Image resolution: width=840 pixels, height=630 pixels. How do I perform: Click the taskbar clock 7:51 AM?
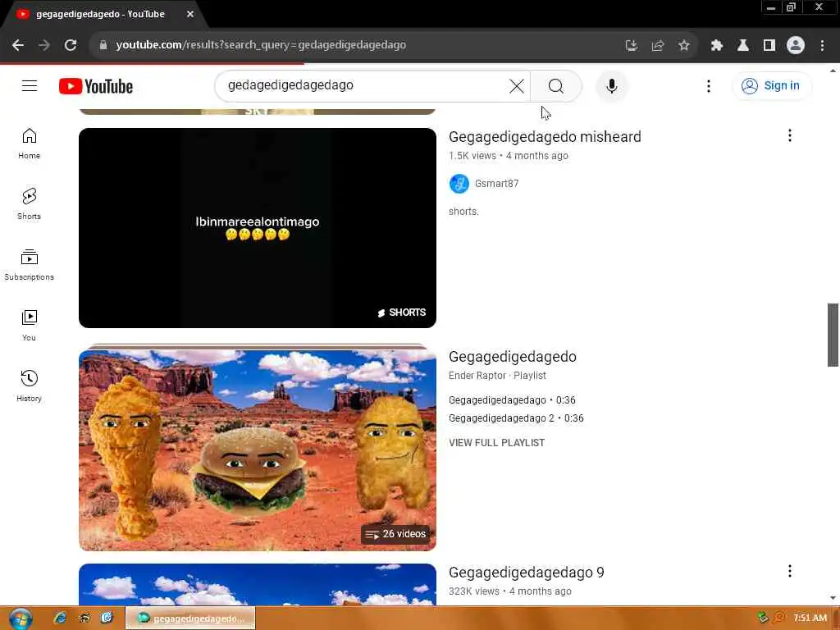coord(810,619)
